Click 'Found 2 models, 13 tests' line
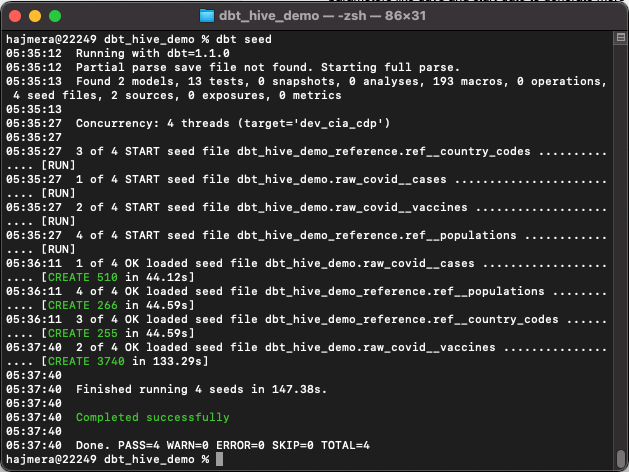The height and width of the screenshot is (472, 629). coord(341,81)
